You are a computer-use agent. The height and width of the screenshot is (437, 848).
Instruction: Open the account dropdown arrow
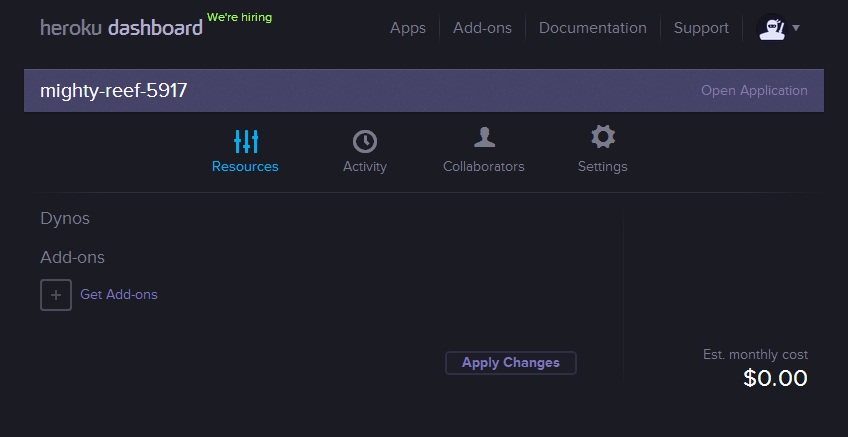tap(796, 28)
